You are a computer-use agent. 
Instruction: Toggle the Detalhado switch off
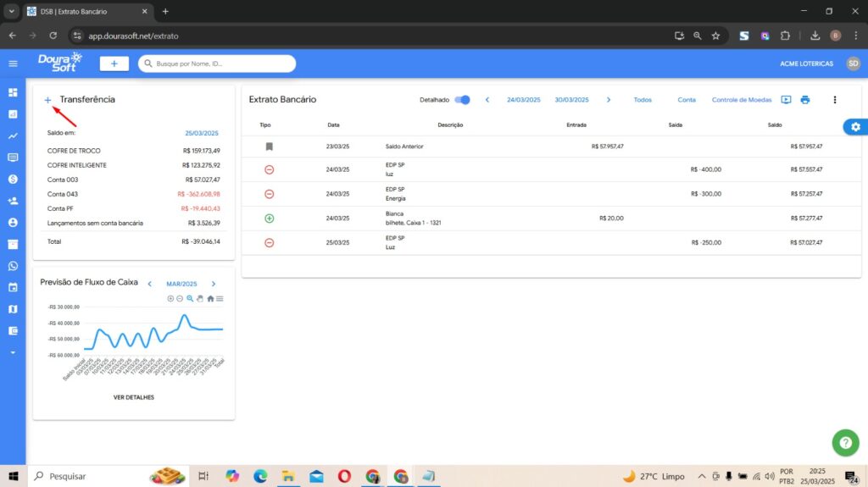pyautogui.click(x=462, y=100)
